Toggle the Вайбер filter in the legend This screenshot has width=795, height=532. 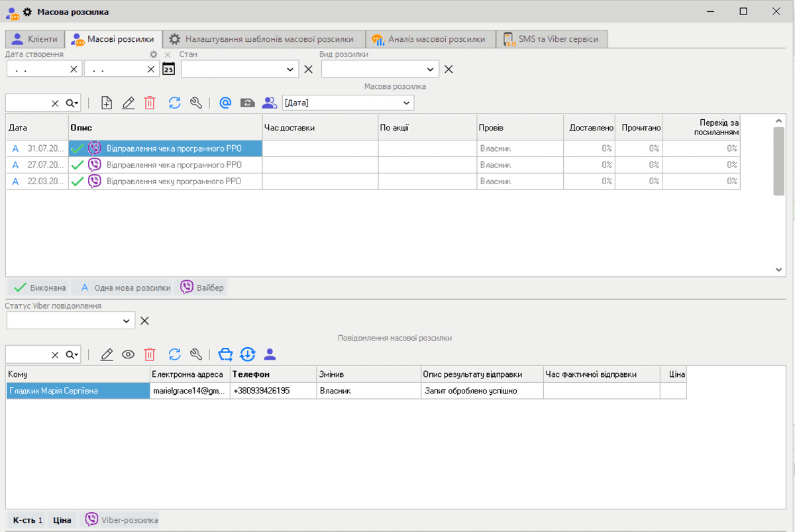tap(203, 288)
